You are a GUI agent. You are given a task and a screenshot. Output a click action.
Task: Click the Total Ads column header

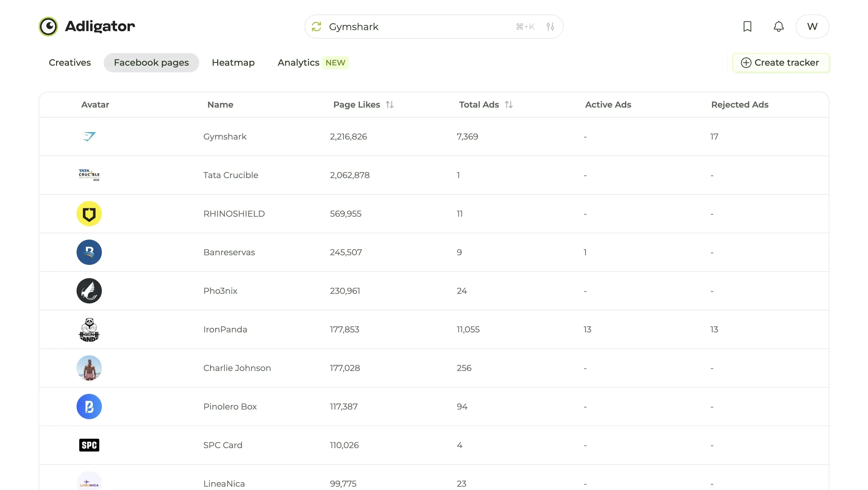(479, 105)
